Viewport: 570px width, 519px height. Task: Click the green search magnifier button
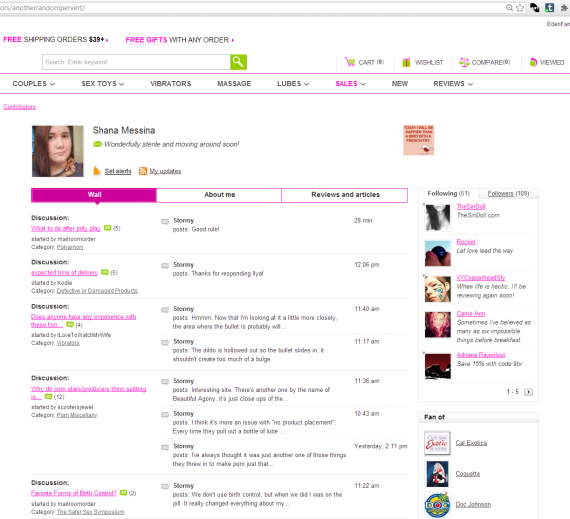click(238, 62)
